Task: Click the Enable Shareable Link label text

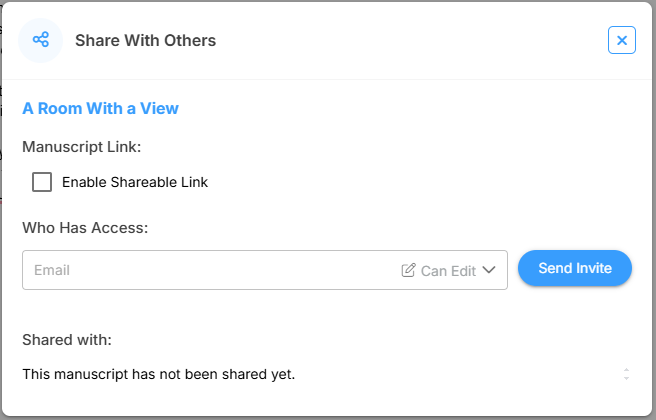Action: coord(135,182)
